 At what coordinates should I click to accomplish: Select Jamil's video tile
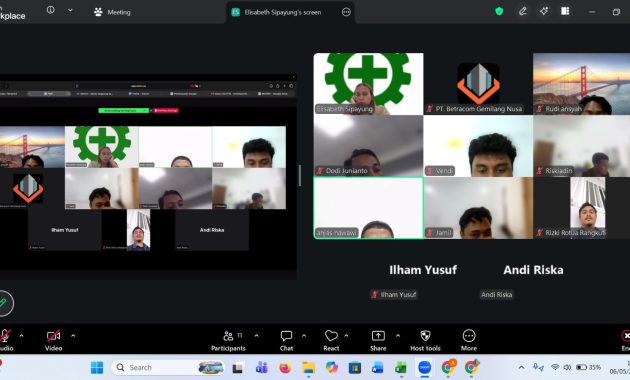(478, 208)
